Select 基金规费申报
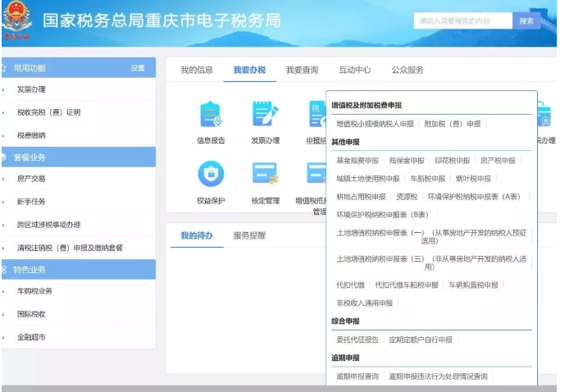The width and height of the screenshot is (565, 392). (358, 161)
